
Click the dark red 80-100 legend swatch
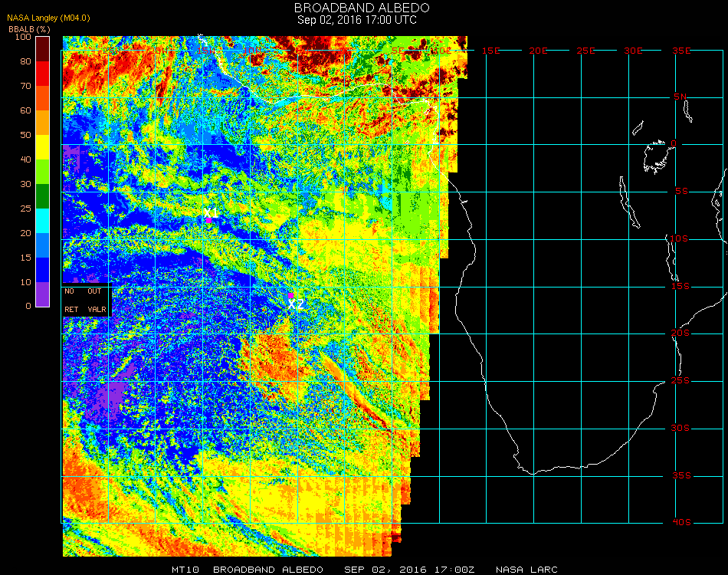pos(42,49)
